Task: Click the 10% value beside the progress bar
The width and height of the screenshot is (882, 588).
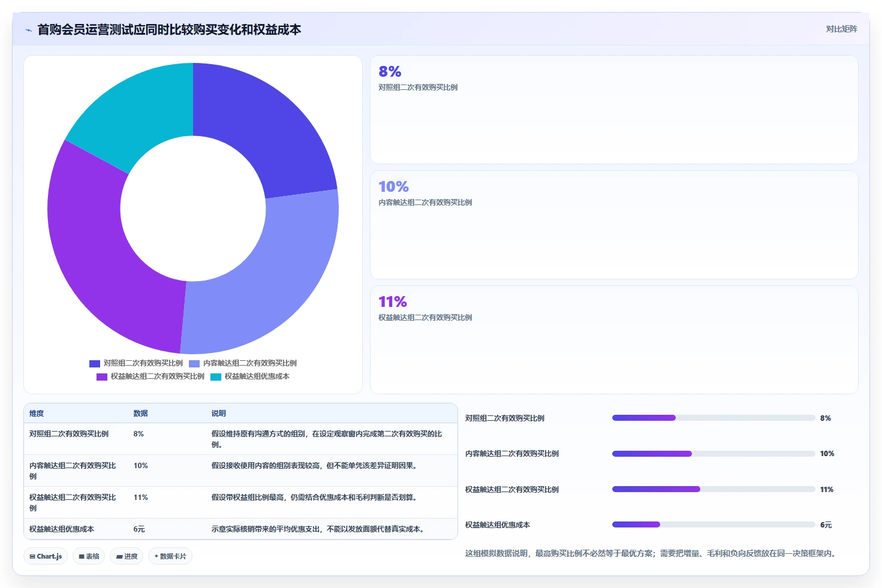Action: pyautogui.click(x=827, y=454)
